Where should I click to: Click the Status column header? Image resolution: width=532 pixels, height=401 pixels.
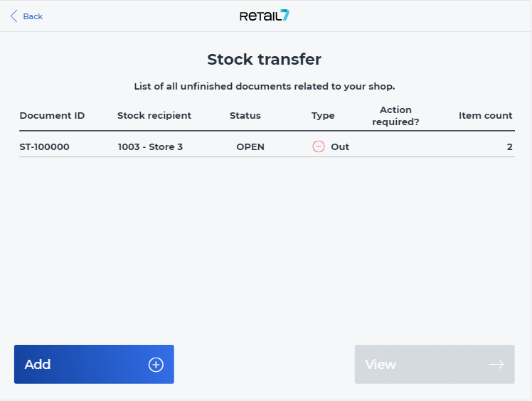point(245,116)
